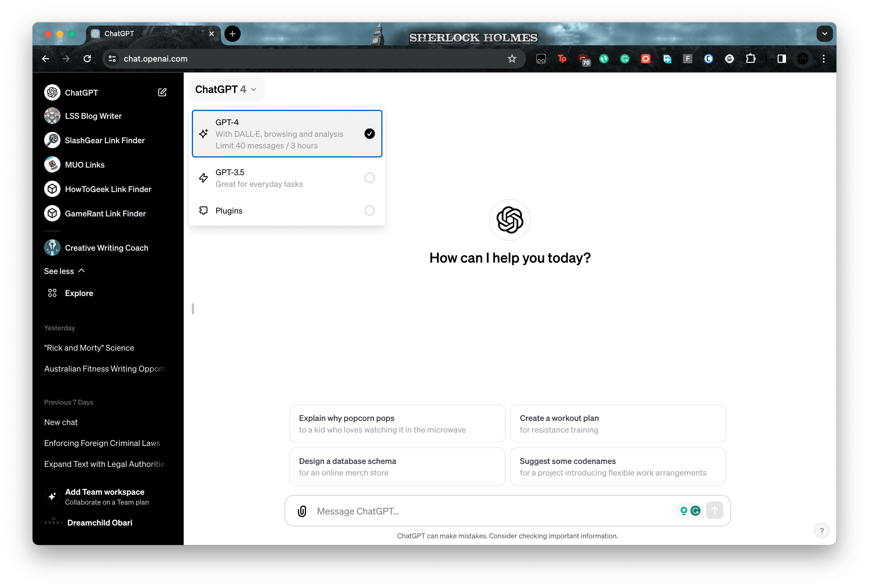Screen dimensions: 869x588
Task: Open the tab search dropdown arrow
Action: click(x=825, y=34)
